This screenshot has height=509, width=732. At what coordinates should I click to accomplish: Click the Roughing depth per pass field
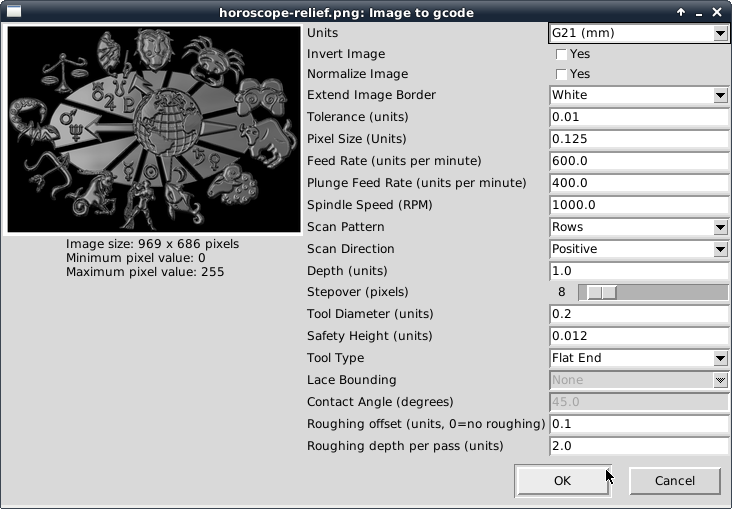pyautogui.click(x=639, y=446)
